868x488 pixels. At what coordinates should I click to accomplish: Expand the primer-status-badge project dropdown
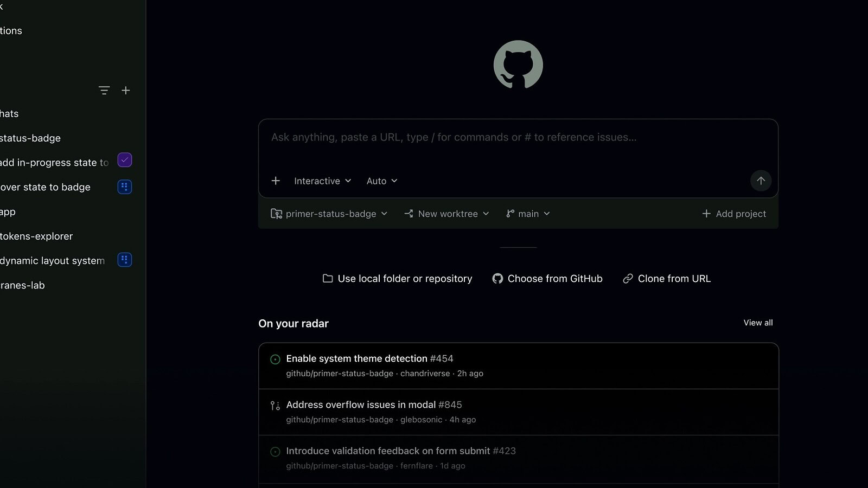coord(329,214)
